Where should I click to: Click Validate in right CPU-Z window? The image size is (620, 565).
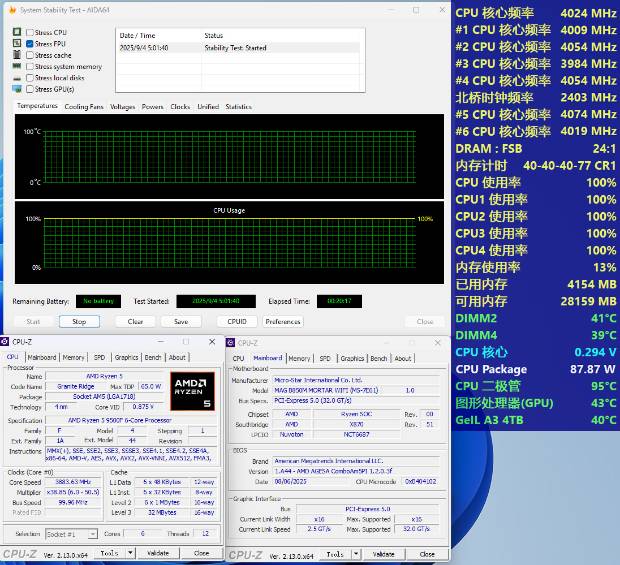tap(384, 554)
